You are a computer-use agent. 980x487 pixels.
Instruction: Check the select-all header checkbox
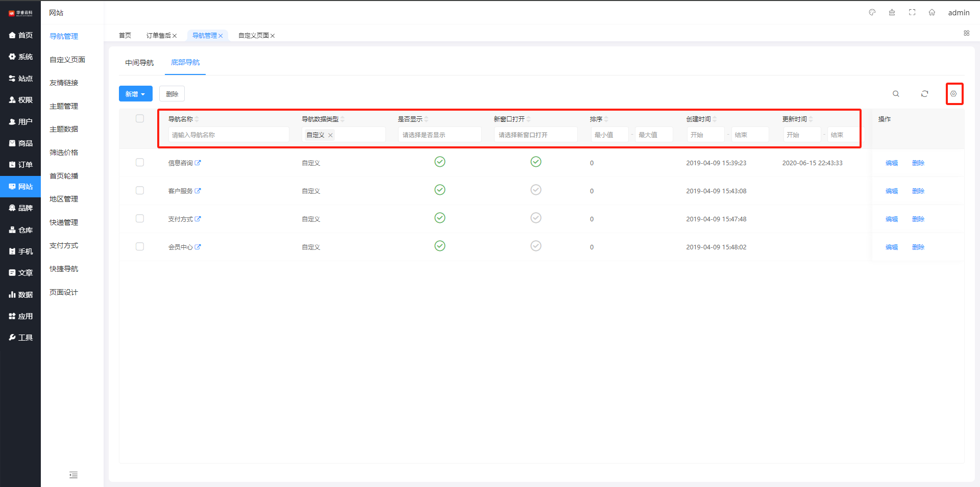coord(140,119)
